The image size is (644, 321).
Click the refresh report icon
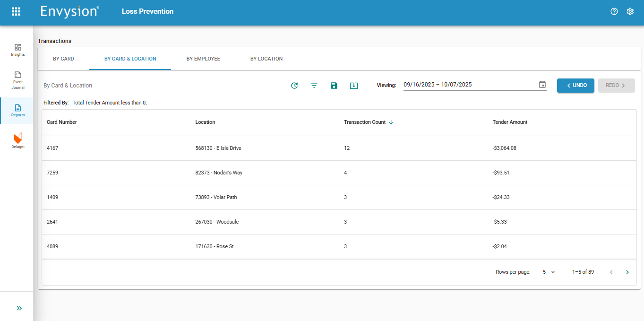click(x=294, y=86)
